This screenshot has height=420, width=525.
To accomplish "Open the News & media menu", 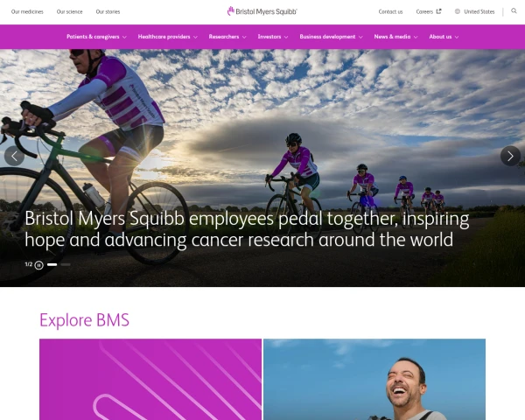I will 395,37.
